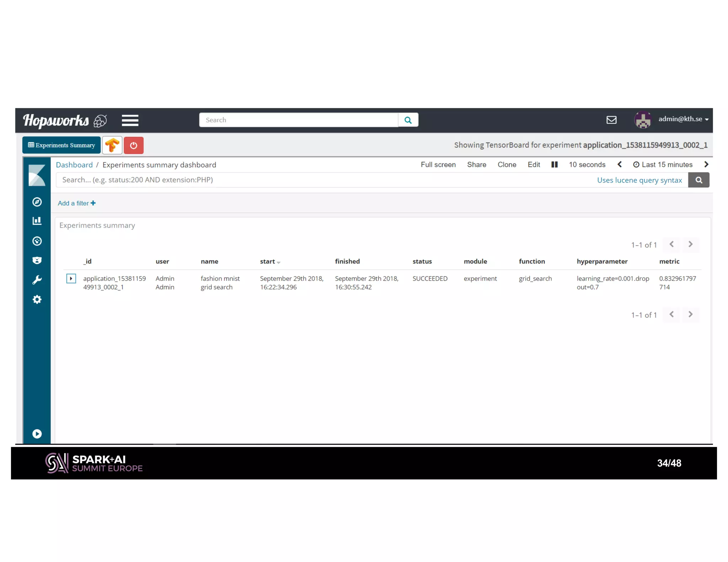This screenshot has width=728, height=562.
Task: Click the Full screen menu item
Action: click(438, 164)
